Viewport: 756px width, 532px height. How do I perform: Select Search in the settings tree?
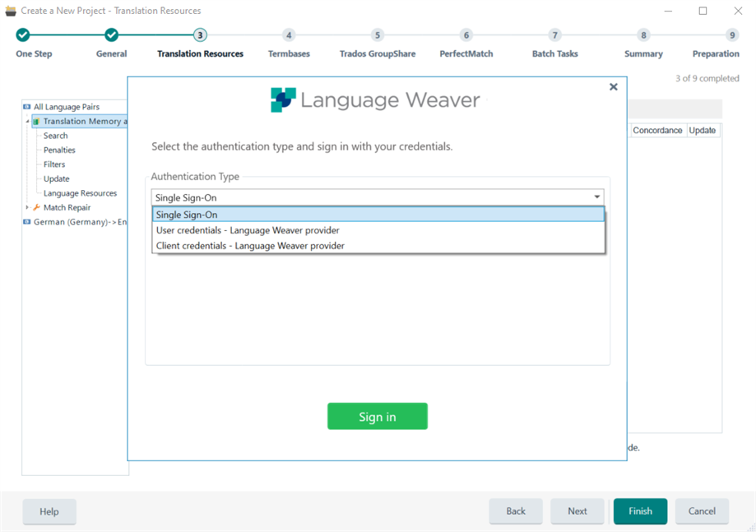pyautogui.click(x=55, y=136)
